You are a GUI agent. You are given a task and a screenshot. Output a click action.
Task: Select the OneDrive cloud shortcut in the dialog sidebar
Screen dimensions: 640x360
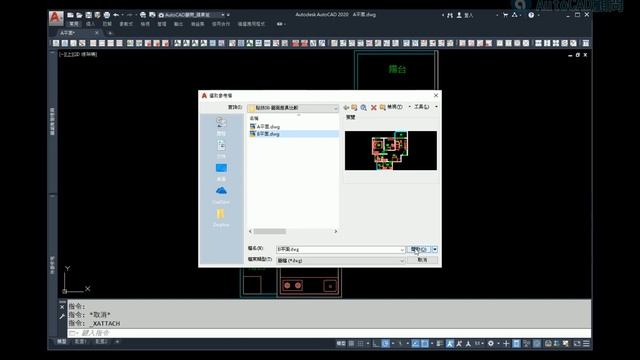tap(221, 195)
